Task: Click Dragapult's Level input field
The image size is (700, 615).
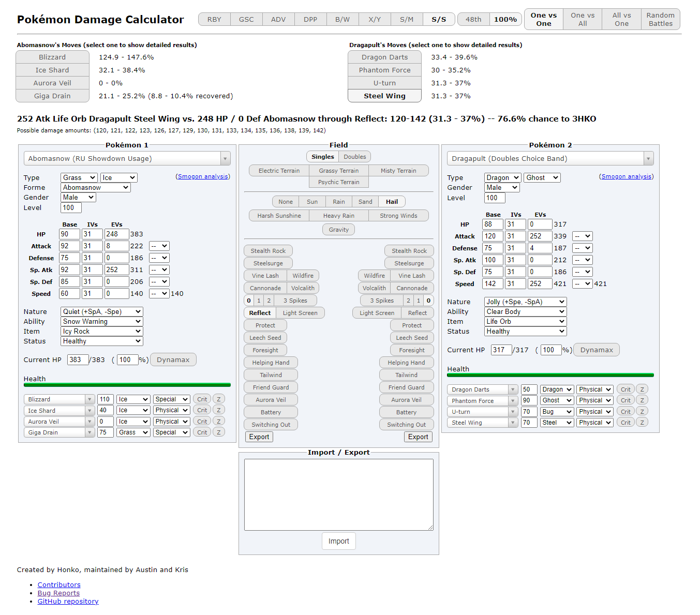Action: (495, 198)
